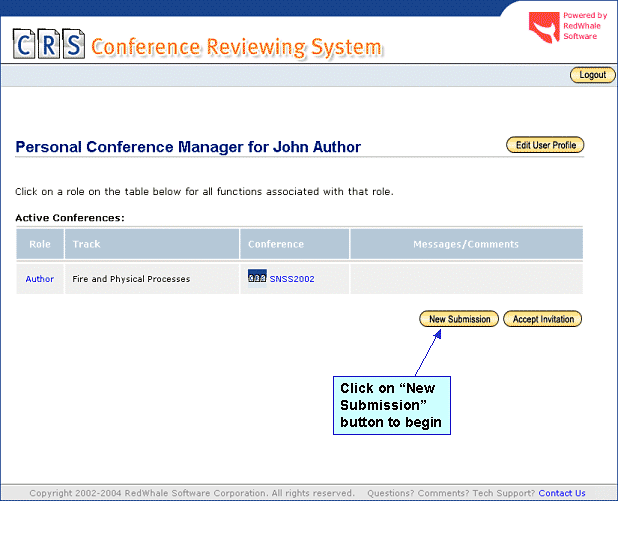Log out using the Logout button
This screenshot has height=534, width=618.
(x=592, y=75)
